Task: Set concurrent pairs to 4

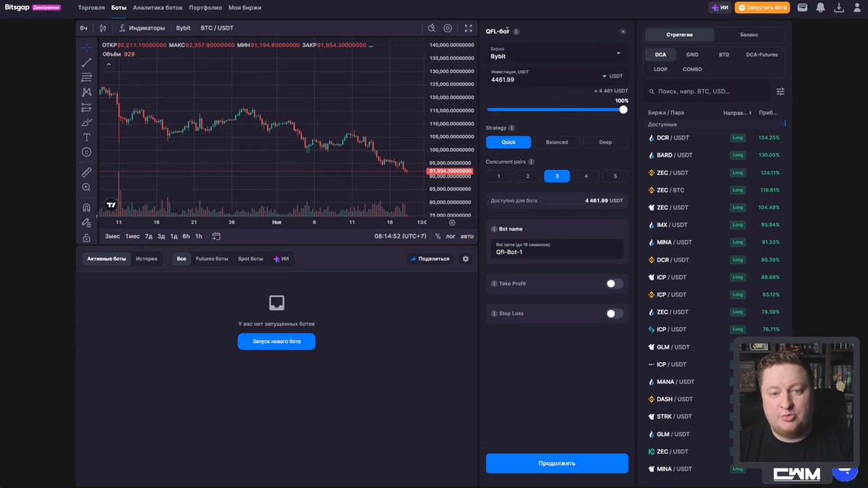Action: pos(586,176)
